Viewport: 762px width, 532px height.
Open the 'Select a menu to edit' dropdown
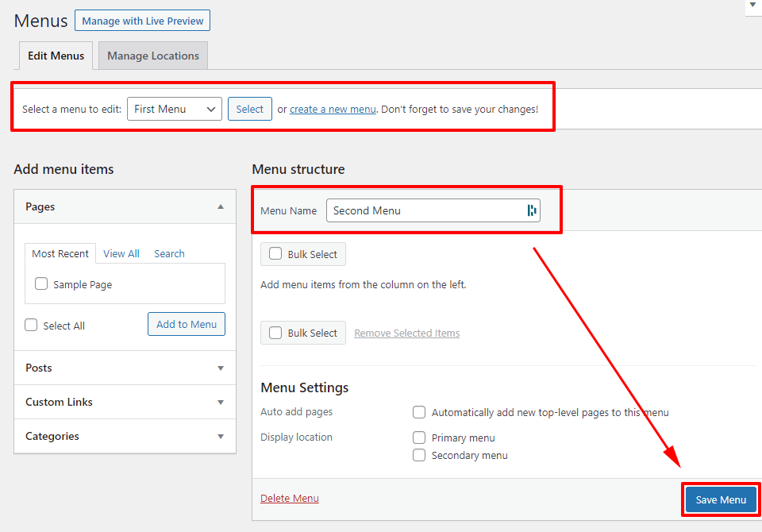coord(174,109)
